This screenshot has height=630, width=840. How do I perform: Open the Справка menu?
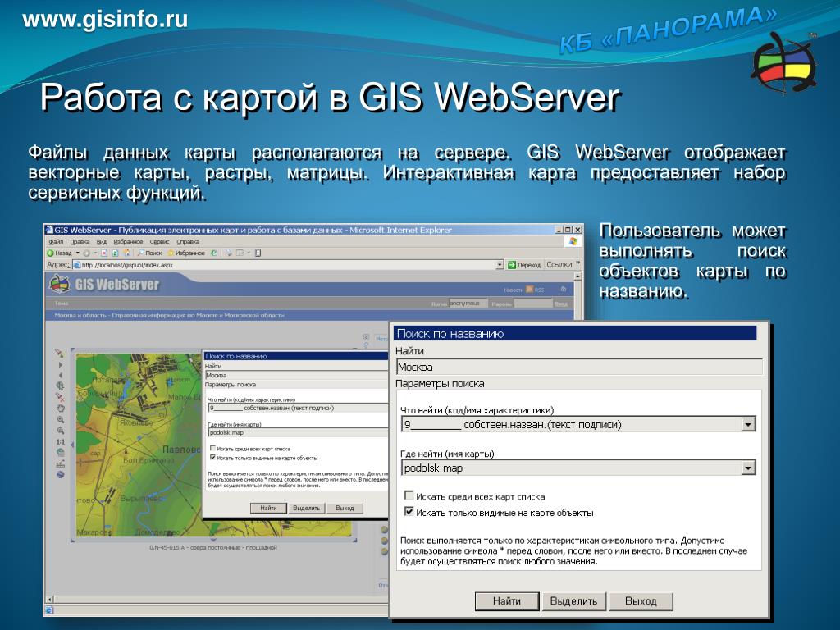pyautogui.click(x=188, y=242)
